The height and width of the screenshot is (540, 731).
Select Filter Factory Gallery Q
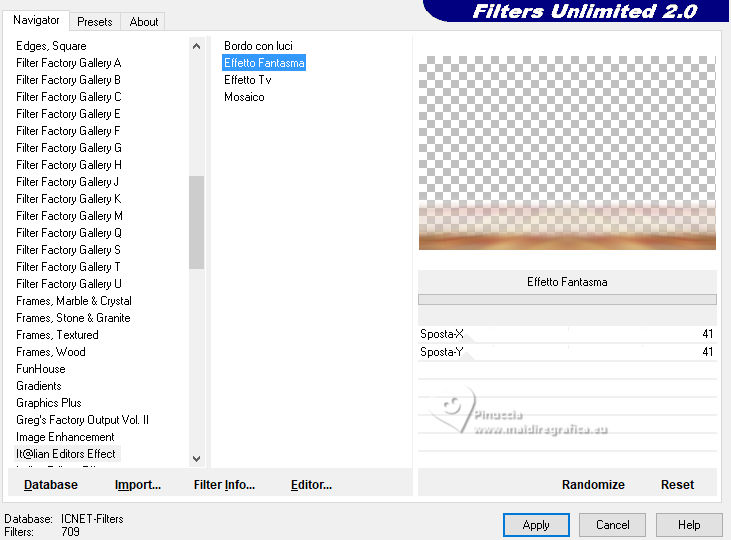[69, 233]
